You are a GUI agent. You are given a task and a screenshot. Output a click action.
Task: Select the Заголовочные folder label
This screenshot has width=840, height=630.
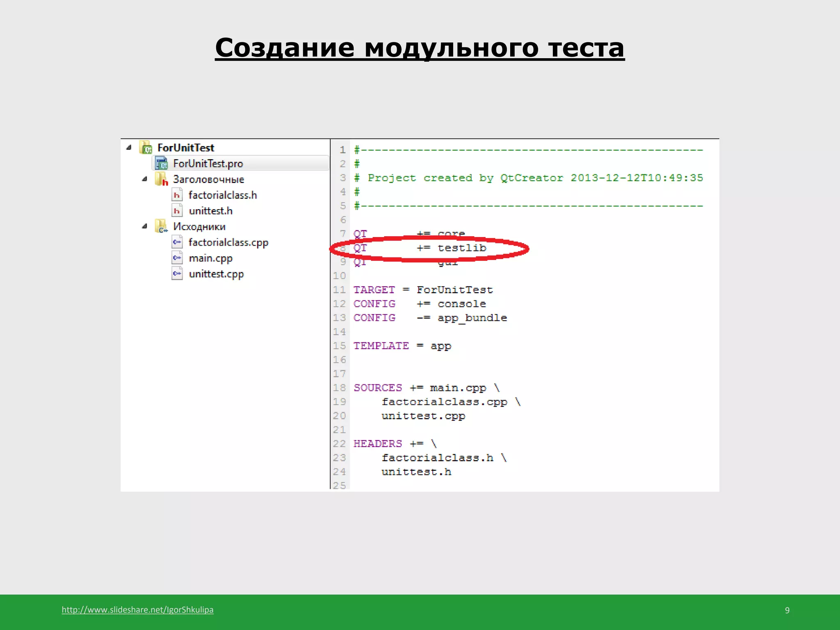pos(208,179)
